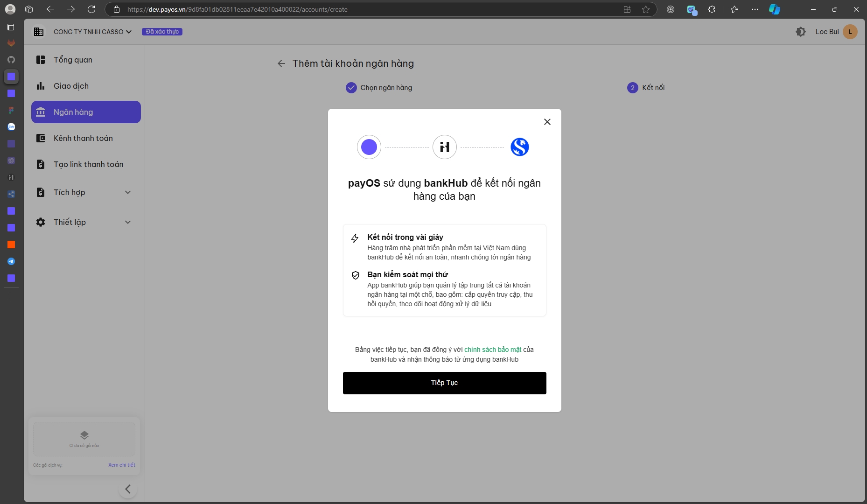Screen dimensions: 867x504
Task: Open a new tab with plus icon
Action: (x=11, y=297)
